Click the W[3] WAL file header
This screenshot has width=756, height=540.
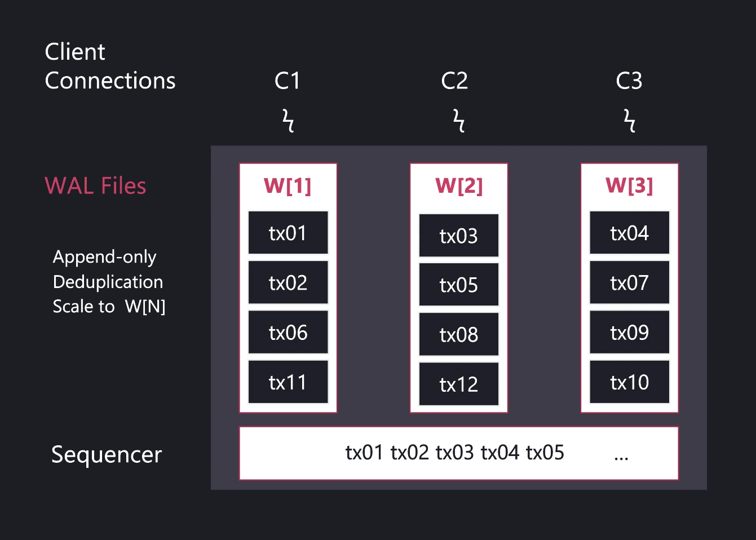tap(629, 185)
